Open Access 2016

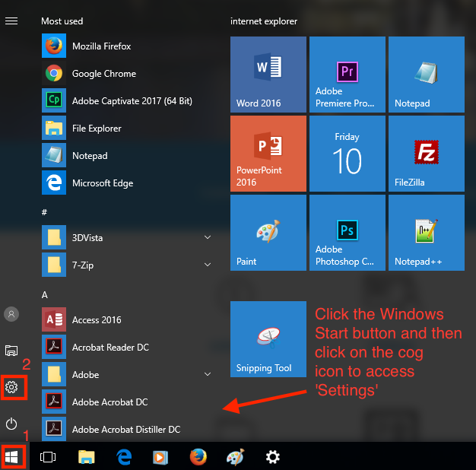(126, 319)
